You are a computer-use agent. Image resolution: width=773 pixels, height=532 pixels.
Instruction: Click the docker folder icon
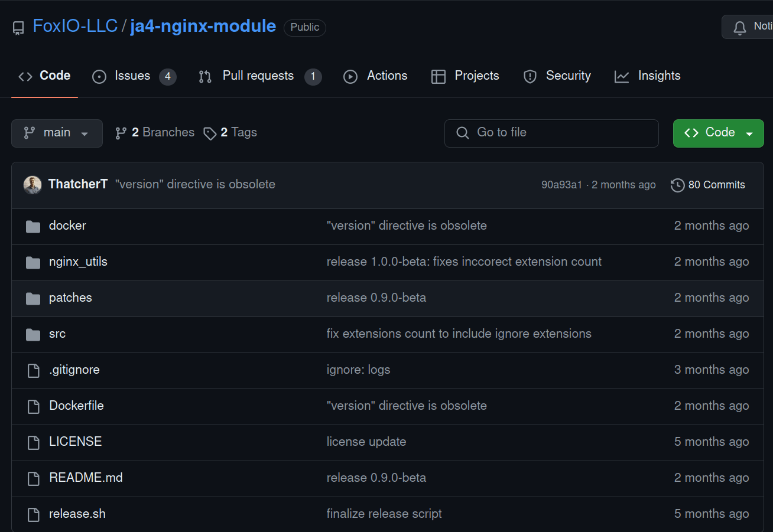point(33,226)
